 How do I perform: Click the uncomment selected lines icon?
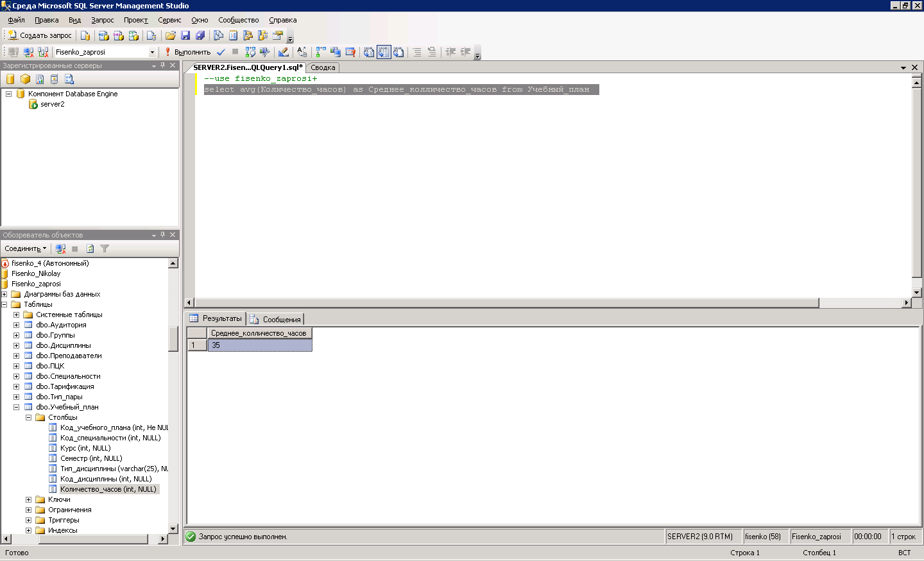tap(432, 52)
